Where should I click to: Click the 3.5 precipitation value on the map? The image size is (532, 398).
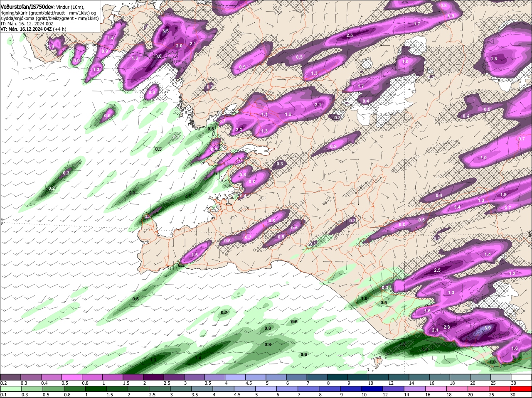coord(165,31)
